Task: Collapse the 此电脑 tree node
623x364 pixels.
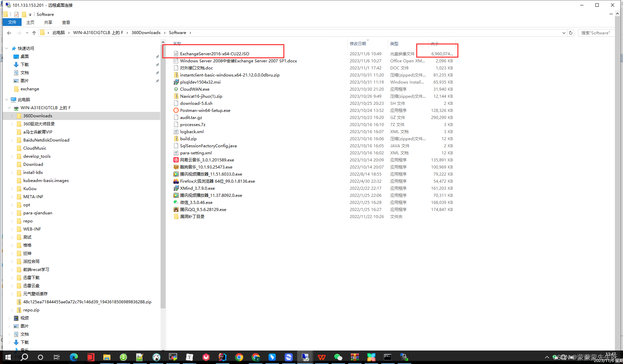Action: pos(6,100)
